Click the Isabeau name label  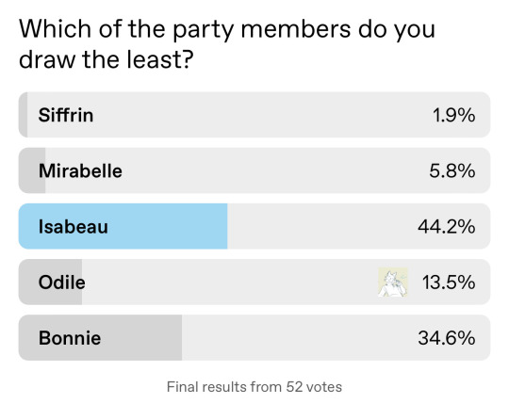(74, 227)
